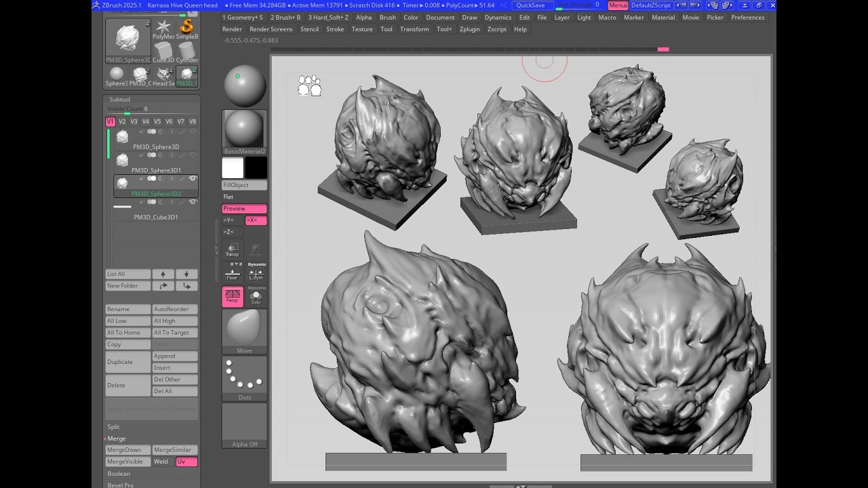Click the light direction sphere
The width and height of the screenshot is (868, 488).
click(245, 85)
